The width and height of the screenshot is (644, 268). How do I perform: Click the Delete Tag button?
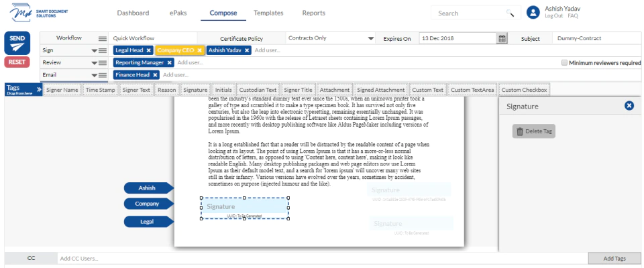(x=533, y=131)
